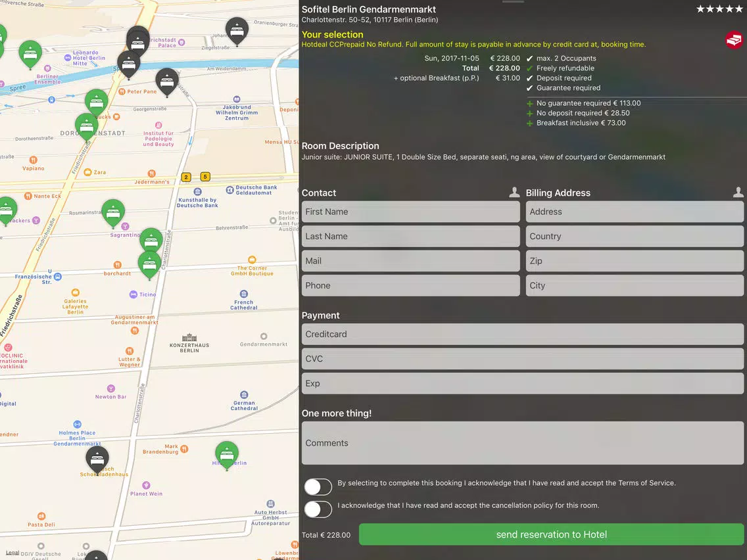Image resolution: width=747 pixels, height=560 pixels.
Task: Focus the City field
Action: pos(635,285)
